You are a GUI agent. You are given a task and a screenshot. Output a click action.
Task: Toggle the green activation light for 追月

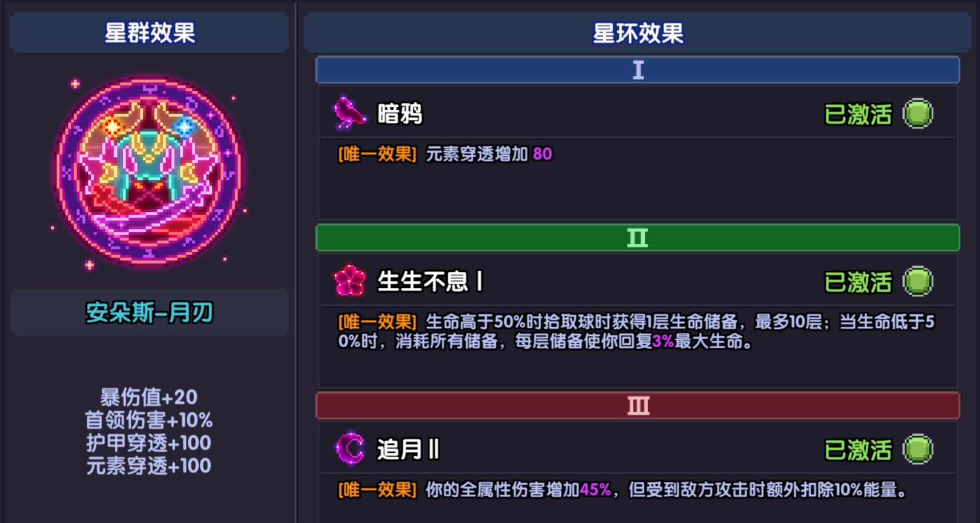(917, 449)
